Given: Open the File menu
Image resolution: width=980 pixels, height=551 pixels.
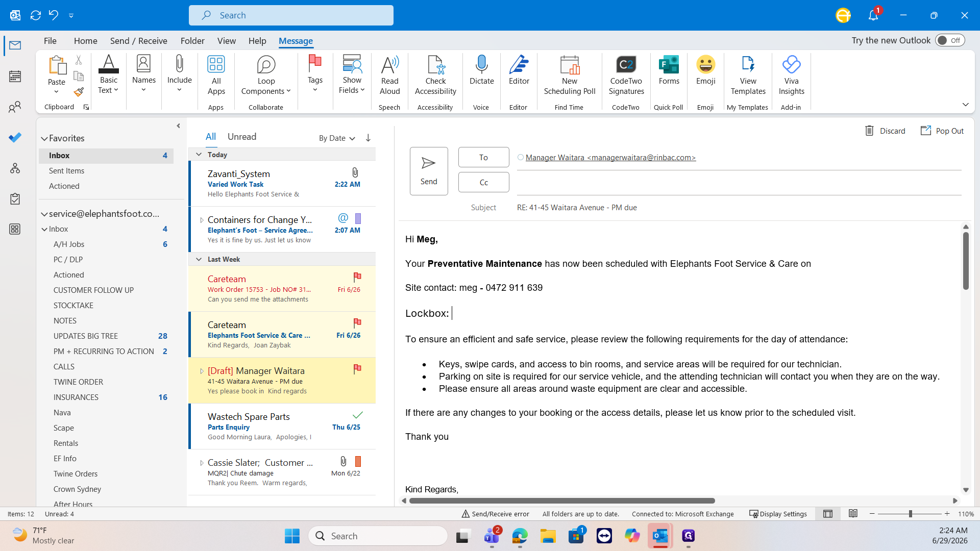Looking at the screenshot, I should pyautogui.click(x=50, y=41).
